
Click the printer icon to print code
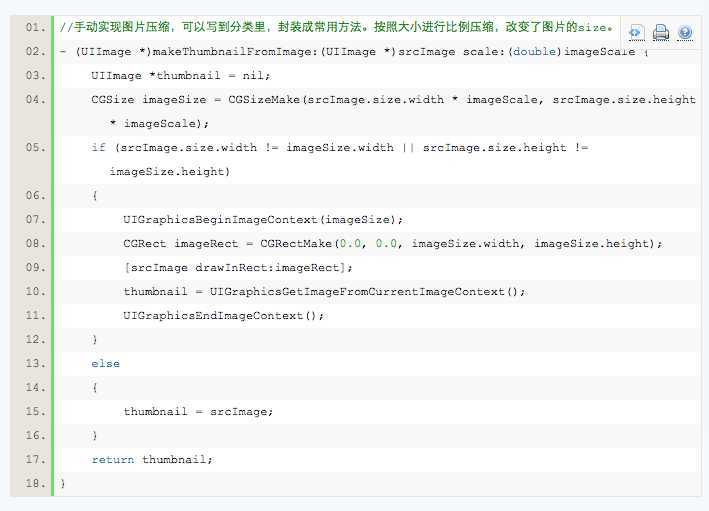(x=661, y=33)
